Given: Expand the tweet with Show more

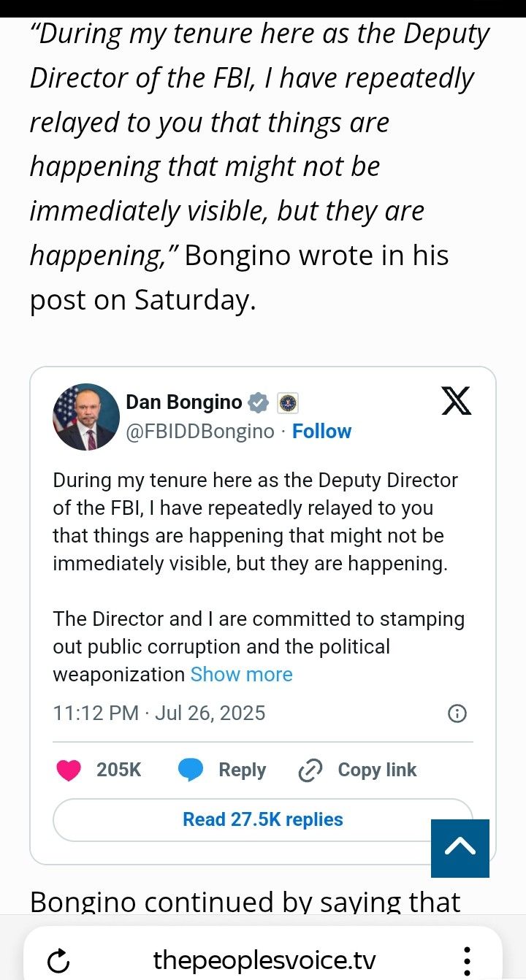Looking at the screenshot, I should click(241, 674).
